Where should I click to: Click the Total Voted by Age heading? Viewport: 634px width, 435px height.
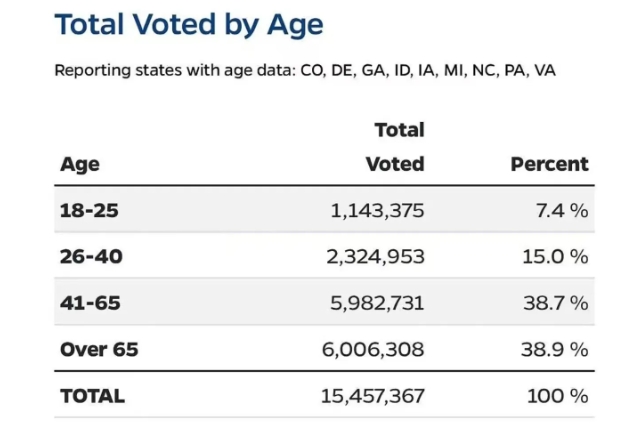coord(189,25)
